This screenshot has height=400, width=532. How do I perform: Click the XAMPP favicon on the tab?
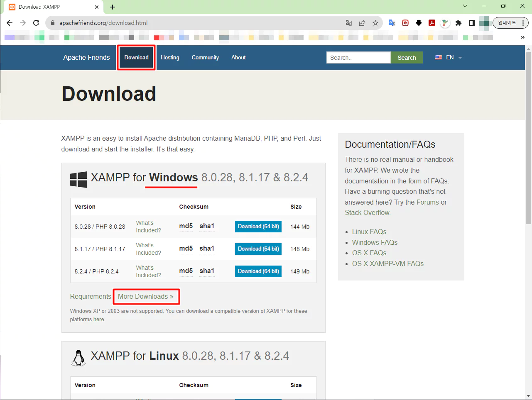pyautogui.click(x=12, y=7)
